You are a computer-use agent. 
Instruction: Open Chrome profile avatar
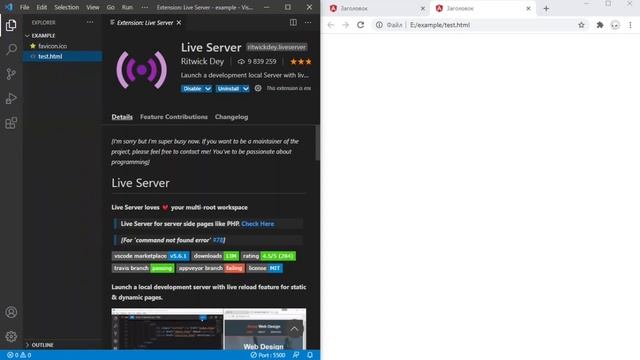coord(615,25)
